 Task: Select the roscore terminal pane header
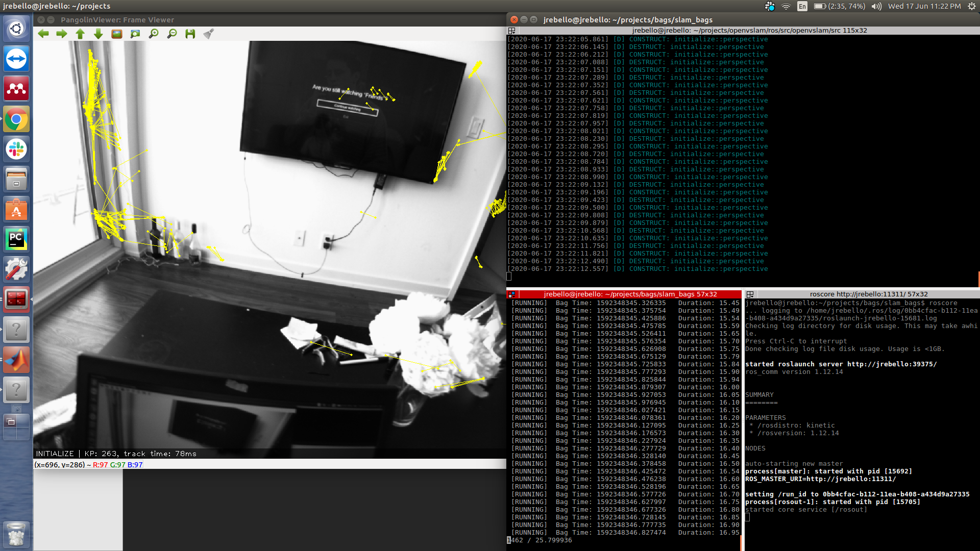(862, 294)
